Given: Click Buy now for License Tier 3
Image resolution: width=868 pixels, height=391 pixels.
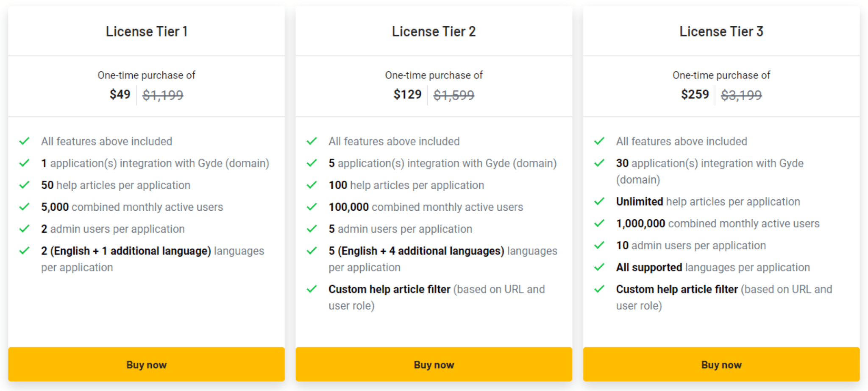Looking at the screenshot, I should point(721,364).
